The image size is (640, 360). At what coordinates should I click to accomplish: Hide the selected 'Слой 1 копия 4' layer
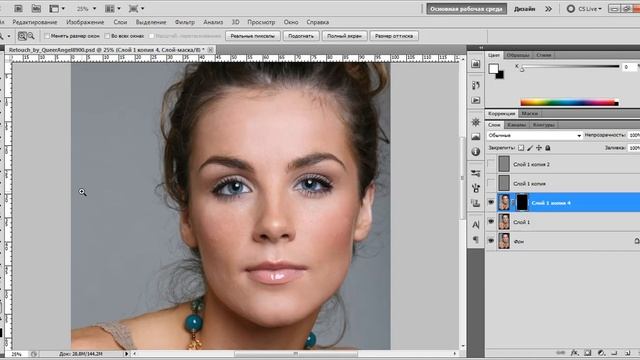pos(491,202)
